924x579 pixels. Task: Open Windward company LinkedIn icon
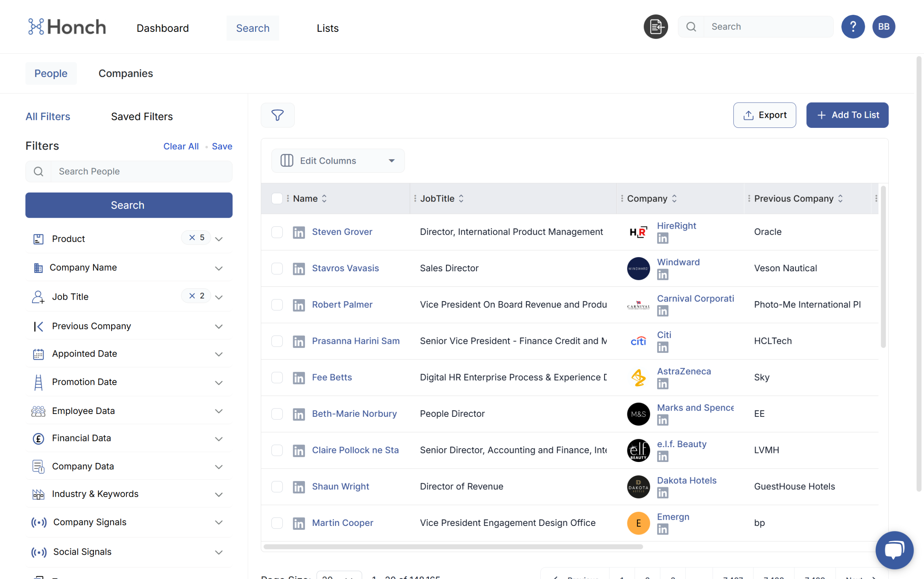click(662, 275)
